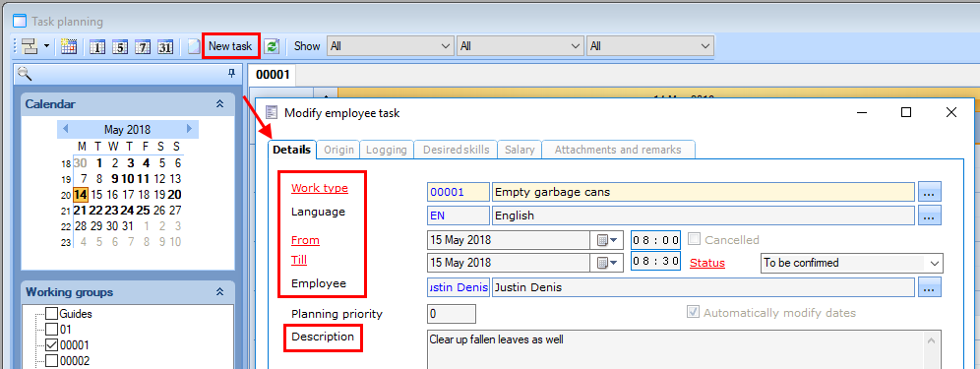Select day 25 in the calendar
The width and height of the screenshot is (980, 369).
point(143,211)
